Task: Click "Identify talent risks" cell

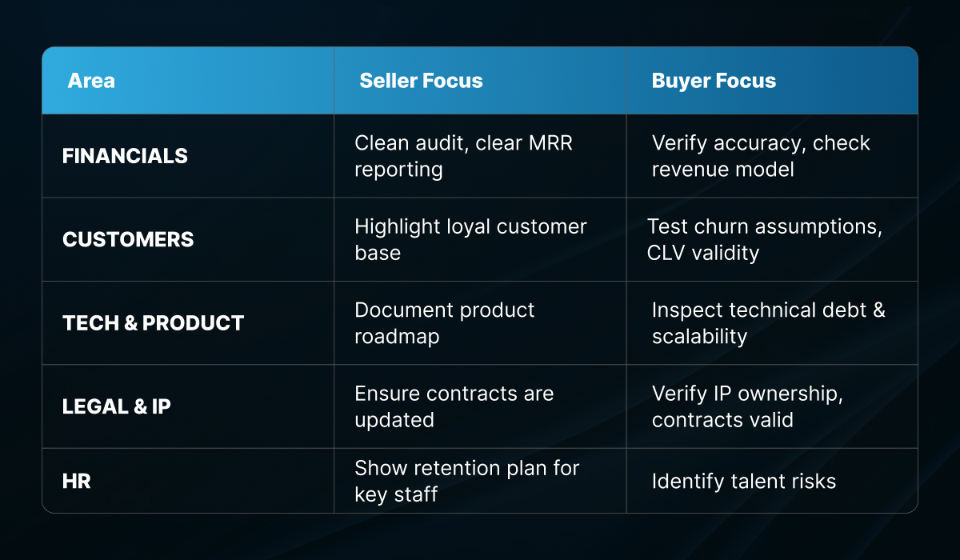Action: (x=743, y=481)
